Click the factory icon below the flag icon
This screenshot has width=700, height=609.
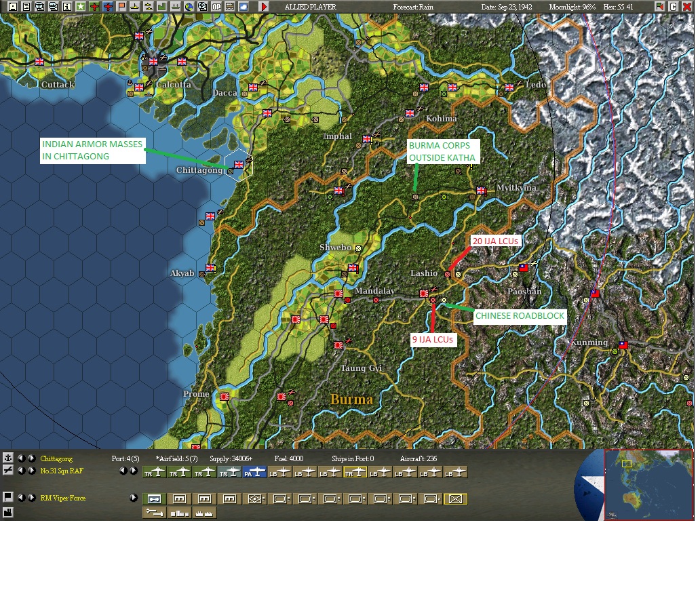click(8, 513)
